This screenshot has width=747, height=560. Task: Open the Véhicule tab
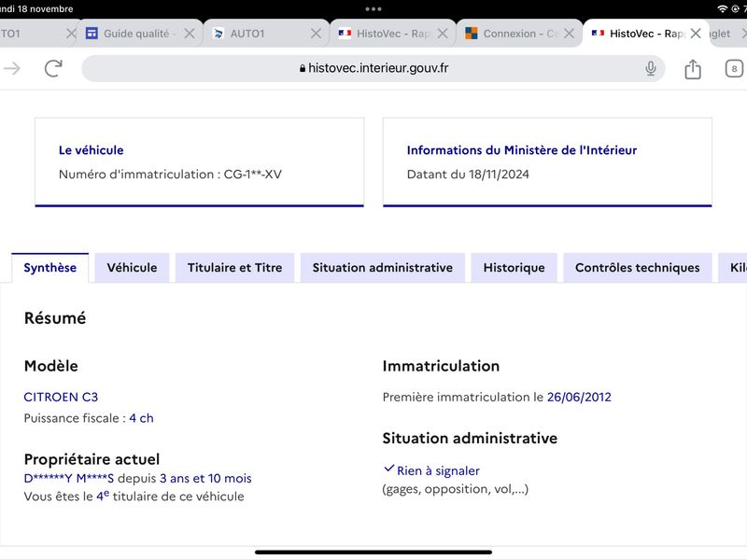click(132, 268)
